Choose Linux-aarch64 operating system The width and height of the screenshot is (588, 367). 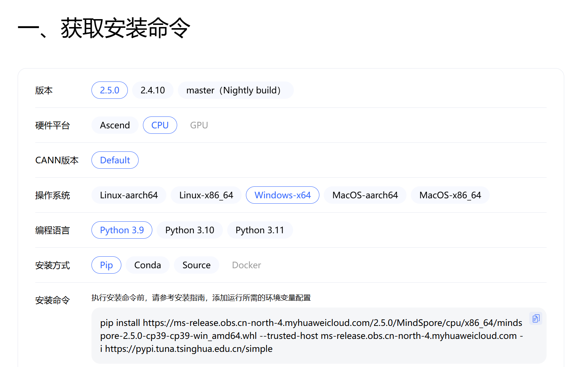click(129, 195)
